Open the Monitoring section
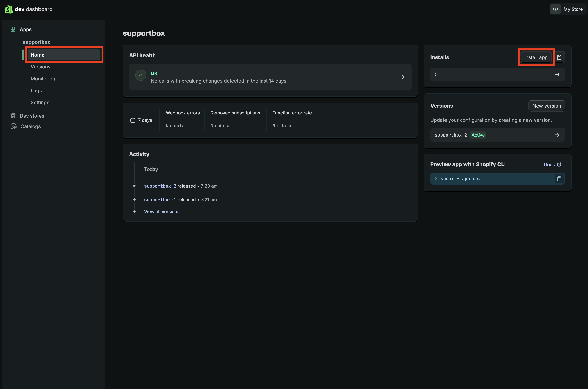Viewport: 588px width, 389px height. coord(43,78)
